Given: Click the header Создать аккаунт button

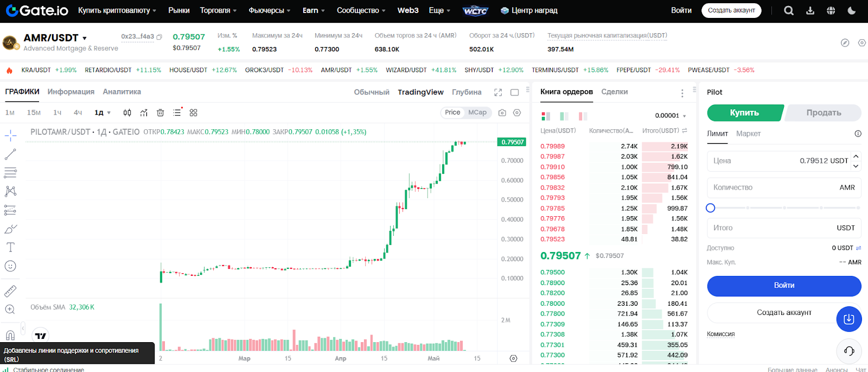Looking at the screenshot, I should coord(731,10).
